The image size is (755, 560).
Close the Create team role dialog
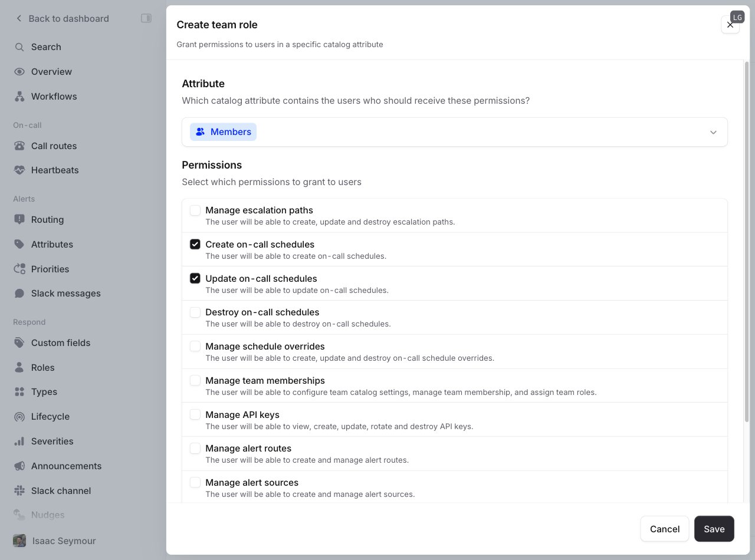coord(730,25)
